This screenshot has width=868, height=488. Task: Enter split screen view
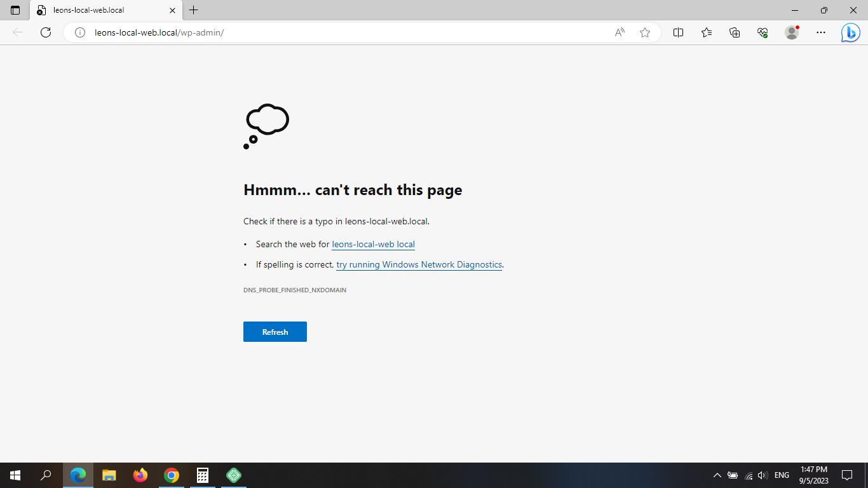point(678,32)
